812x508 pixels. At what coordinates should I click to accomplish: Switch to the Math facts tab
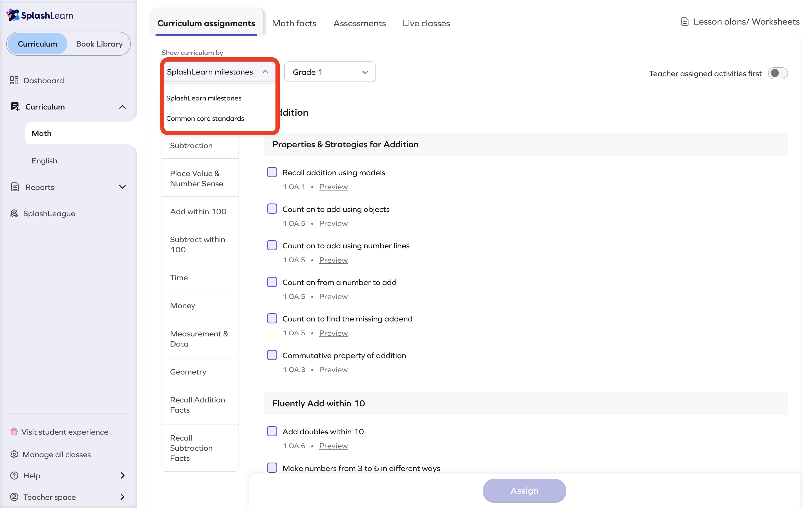[x=294, y=23]
